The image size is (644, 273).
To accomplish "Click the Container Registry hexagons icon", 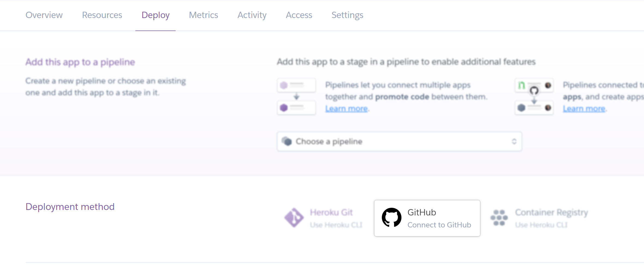I will point(499,218).
